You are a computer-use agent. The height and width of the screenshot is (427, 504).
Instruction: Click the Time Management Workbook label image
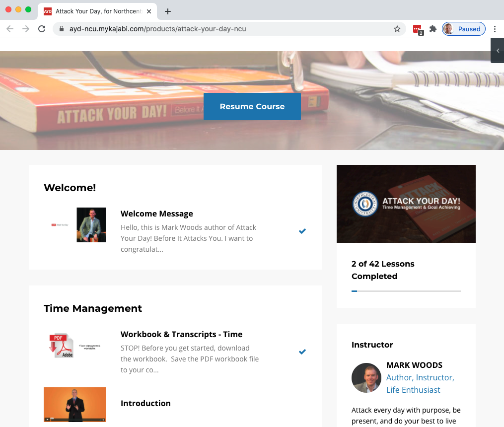[89, 347]
